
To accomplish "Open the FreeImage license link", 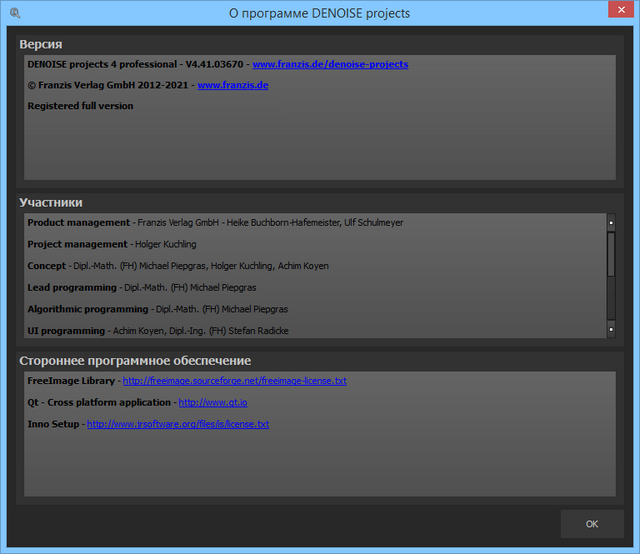I will pyautogui.click(x=235, y=381).
